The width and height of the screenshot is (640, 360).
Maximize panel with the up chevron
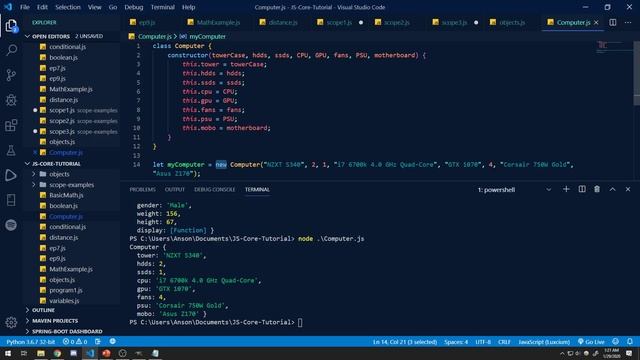613,189
